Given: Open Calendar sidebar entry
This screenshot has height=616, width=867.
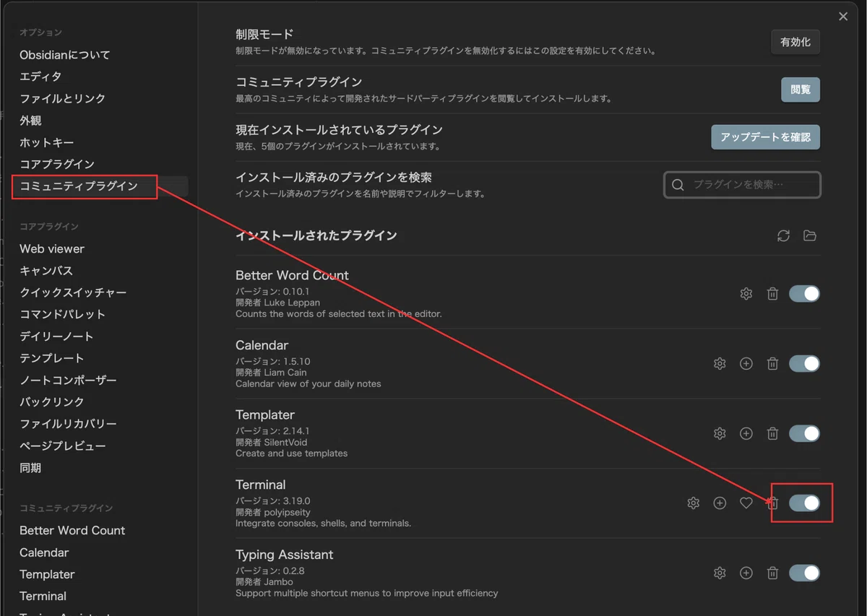Looking at the screenshot, I should pyautogui.click(x=44, y=552).
